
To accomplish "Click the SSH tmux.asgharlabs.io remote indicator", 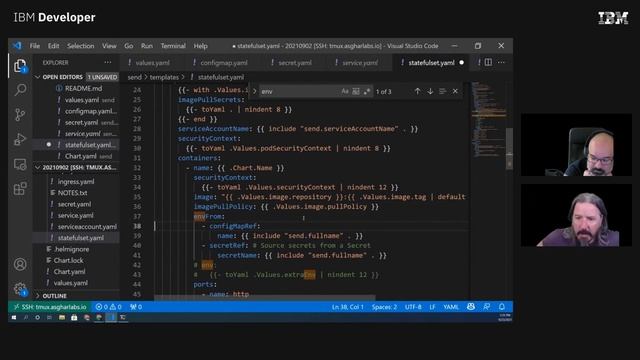I will [50, 307].
